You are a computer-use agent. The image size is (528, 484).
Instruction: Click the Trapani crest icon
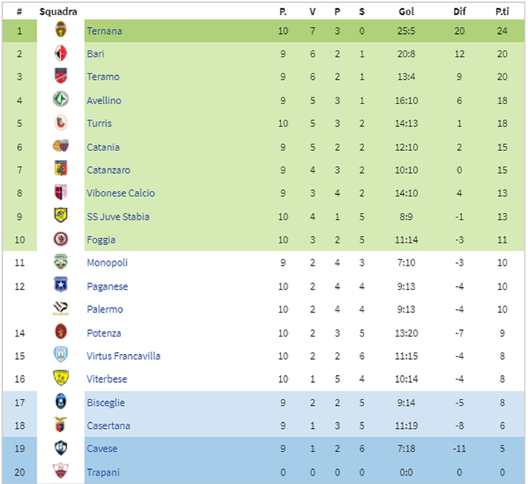pos(61,471)
